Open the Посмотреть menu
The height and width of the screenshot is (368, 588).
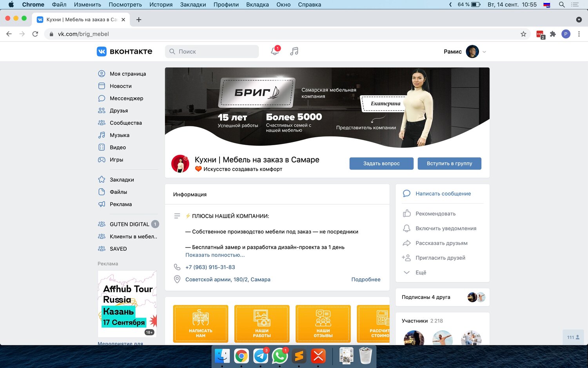(125, 5)
